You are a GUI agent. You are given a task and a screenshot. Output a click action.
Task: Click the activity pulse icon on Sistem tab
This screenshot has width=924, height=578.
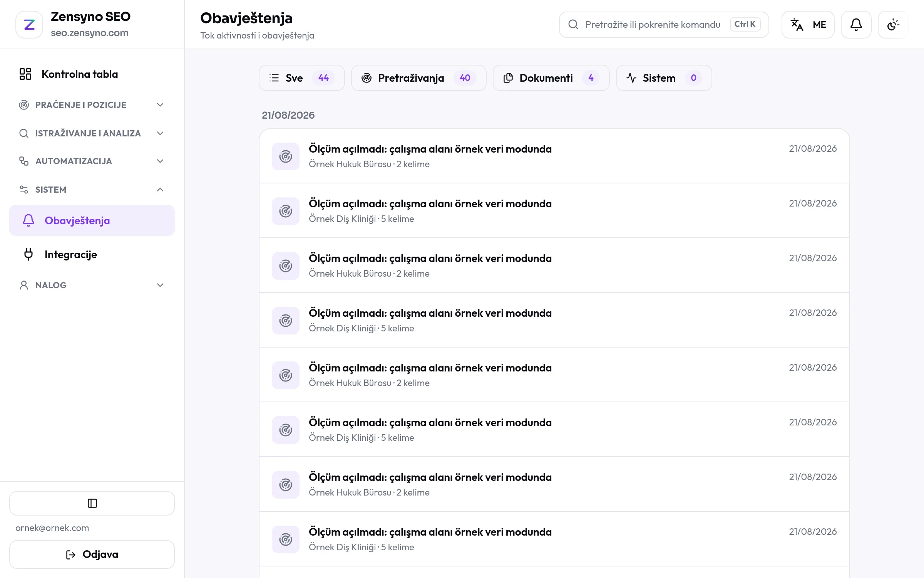coord(631,78)
